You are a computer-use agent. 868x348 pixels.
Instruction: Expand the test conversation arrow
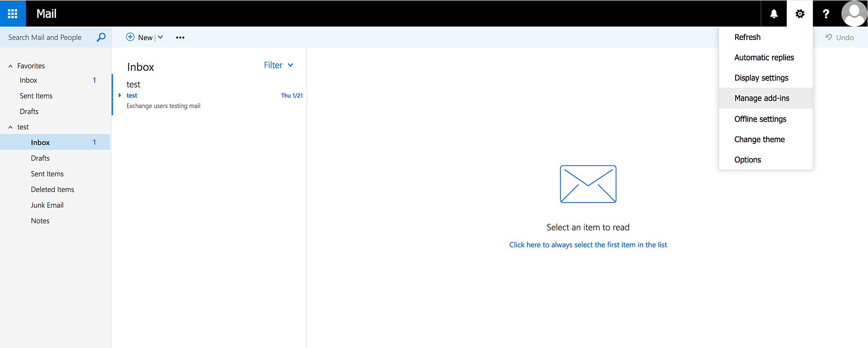point(120,95)
